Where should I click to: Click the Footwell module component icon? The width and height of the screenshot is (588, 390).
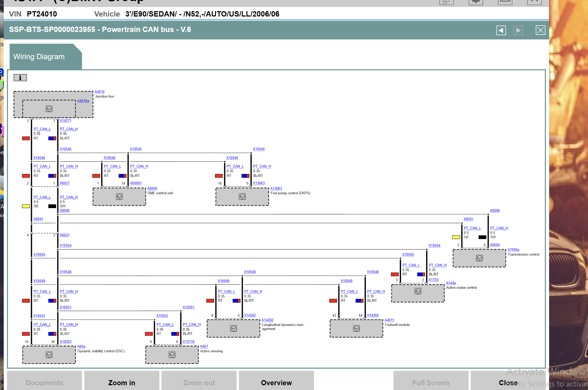pyautogui.click(x=356, y=328)
